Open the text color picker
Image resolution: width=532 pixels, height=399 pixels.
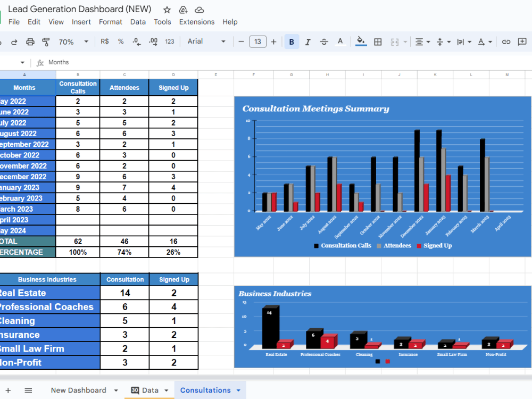pos(340,41)
